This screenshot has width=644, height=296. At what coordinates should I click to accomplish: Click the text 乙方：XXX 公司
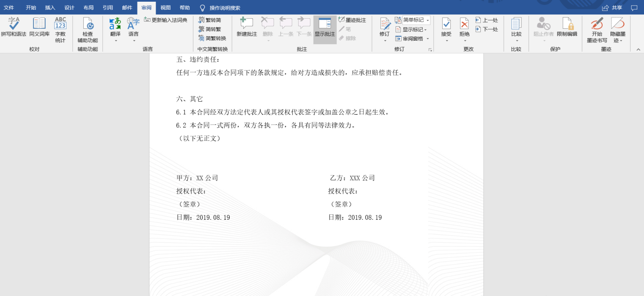352,178
